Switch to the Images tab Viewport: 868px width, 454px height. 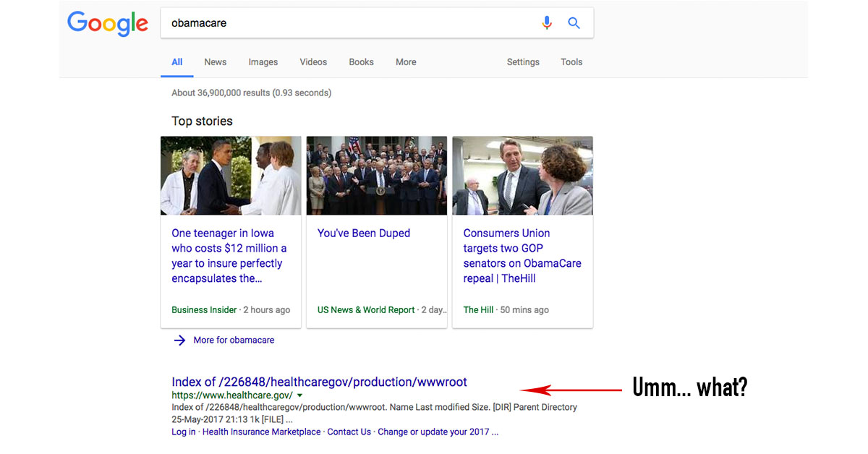point(263,62)
